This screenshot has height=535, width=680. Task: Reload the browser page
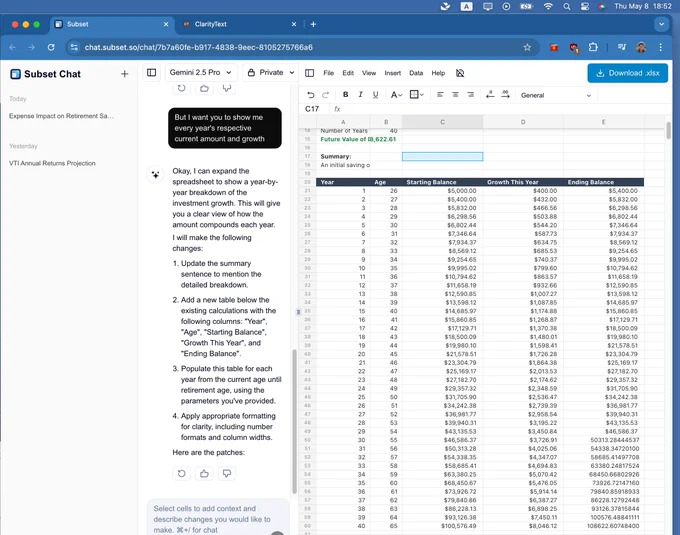pos(51,47)
